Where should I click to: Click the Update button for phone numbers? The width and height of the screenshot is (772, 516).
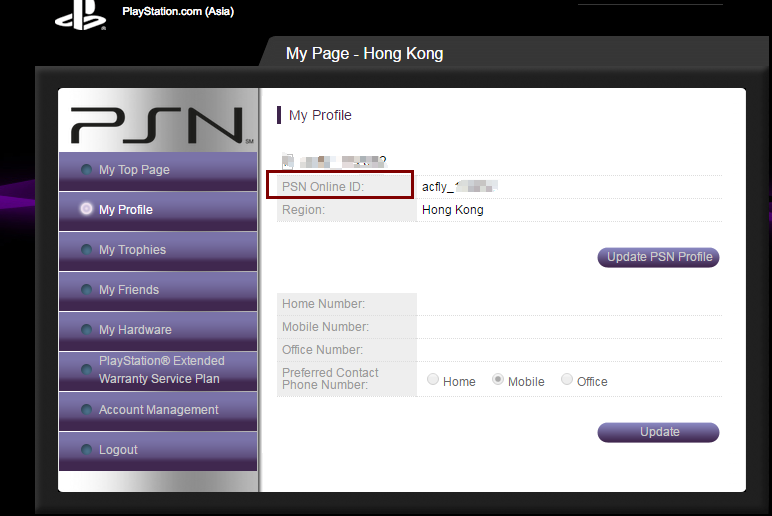click(658, 432)
